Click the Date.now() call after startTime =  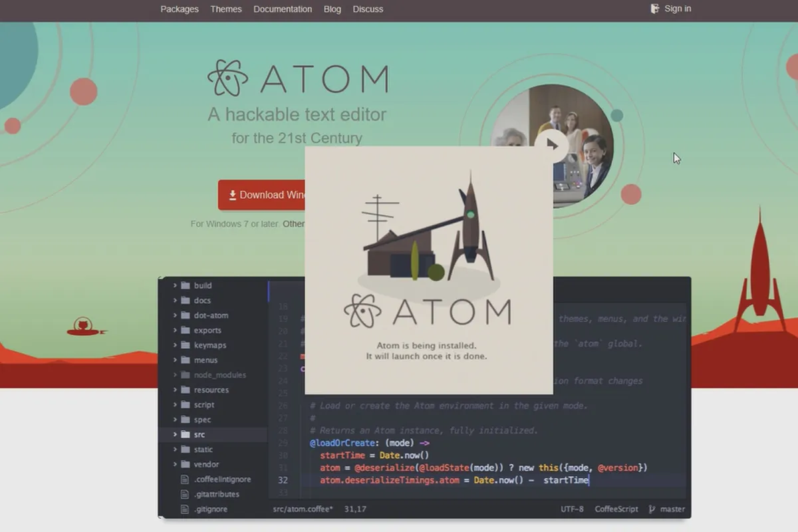(x=404, y=456)
